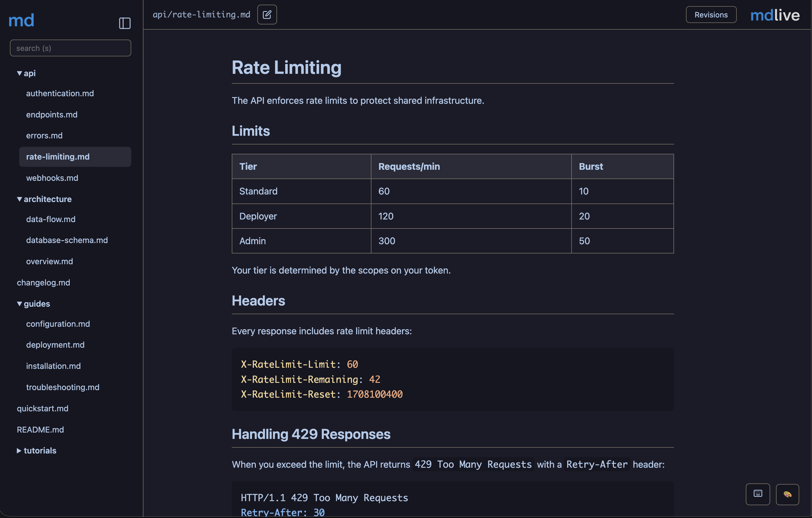Open webhooks.md file
Viewport: 812px width, 518px height.
(x=52, y=178)
